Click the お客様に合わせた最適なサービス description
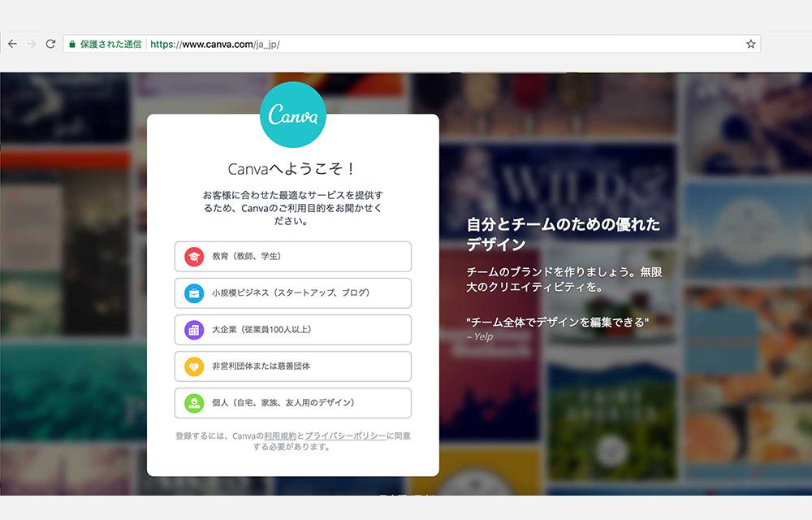This screenshot has width=812, height=520. pos(292,208)
